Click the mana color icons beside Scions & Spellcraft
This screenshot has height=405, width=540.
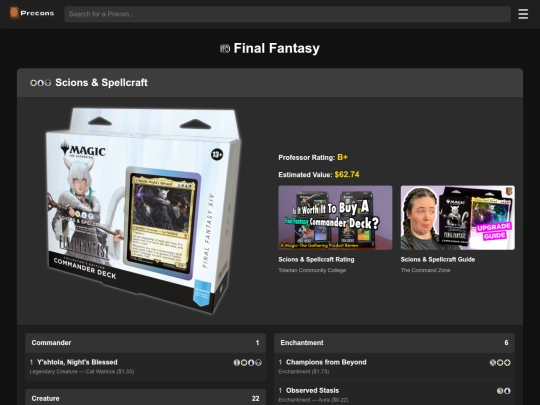click(40, 83)
